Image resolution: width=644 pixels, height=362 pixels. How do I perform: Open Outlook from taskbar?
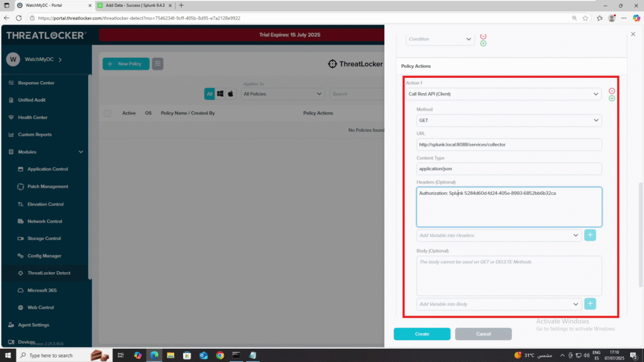pyautogui.click(x=203, y=356)
